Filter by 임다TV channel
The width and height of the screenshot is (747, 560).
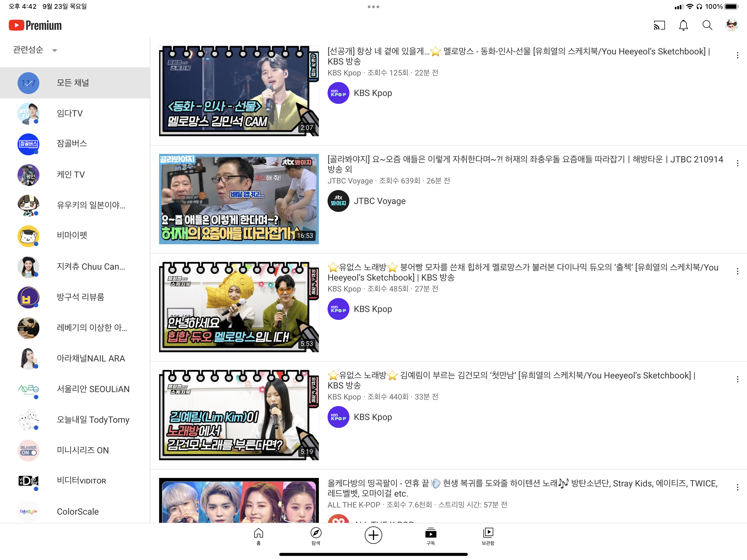69,113
